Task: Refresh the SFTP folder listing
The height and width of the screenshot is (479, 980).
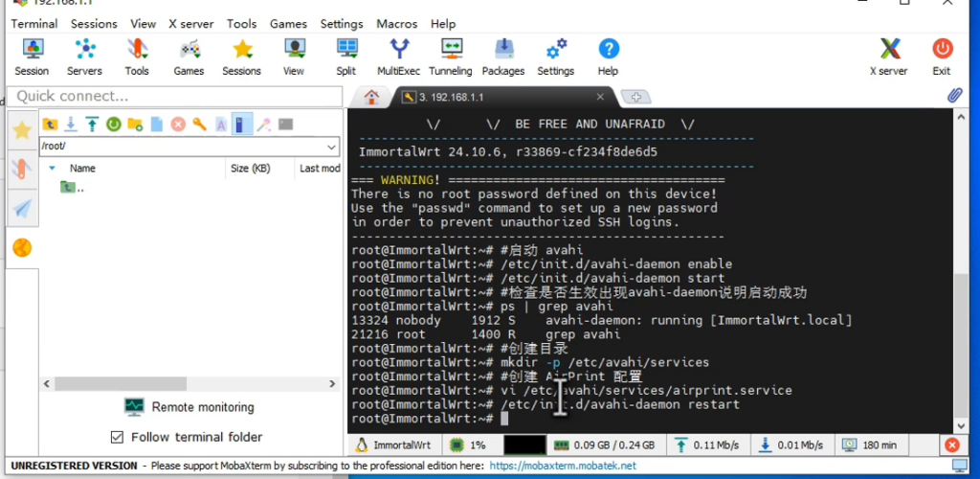Action: coord(114,124)
